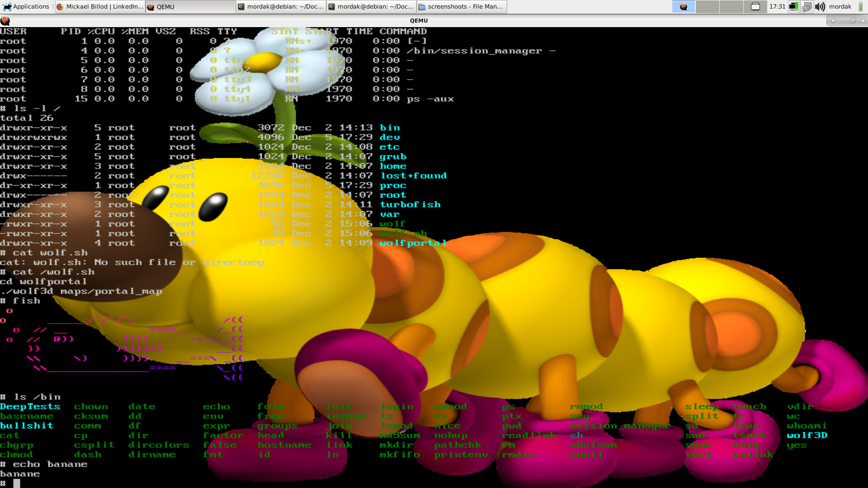
Task: Switch to second workspace in pager
Action: 707,6
